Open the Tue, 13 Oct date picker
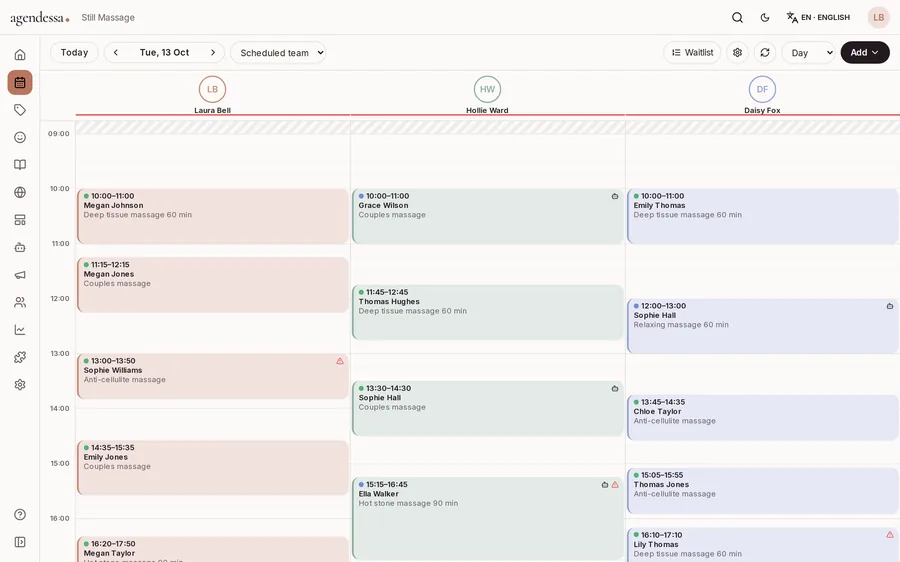Screen dimensions: 900x562 tap(164, 52)
